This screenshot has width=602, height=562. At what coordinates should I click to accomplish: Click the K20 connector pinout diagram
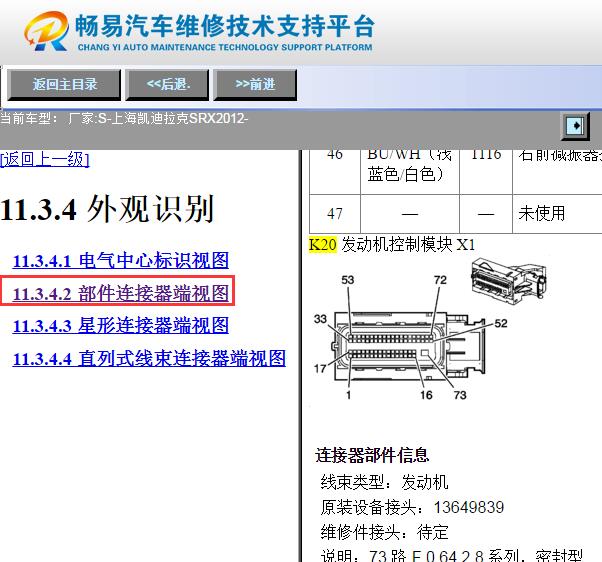(409, 337)
